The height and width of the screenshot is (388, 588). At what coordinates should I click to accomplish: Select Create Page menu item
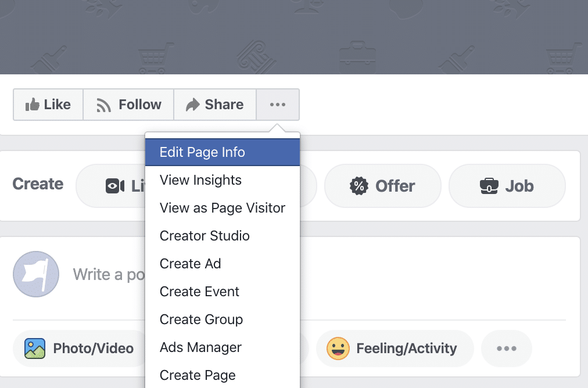click(198, 375)
